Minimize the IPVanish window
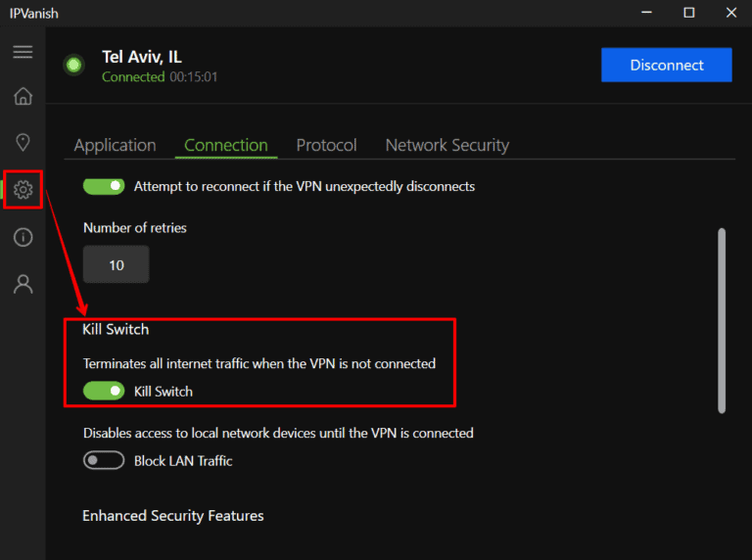The height and width of the screenshot is (560, 752). point(647,13)
